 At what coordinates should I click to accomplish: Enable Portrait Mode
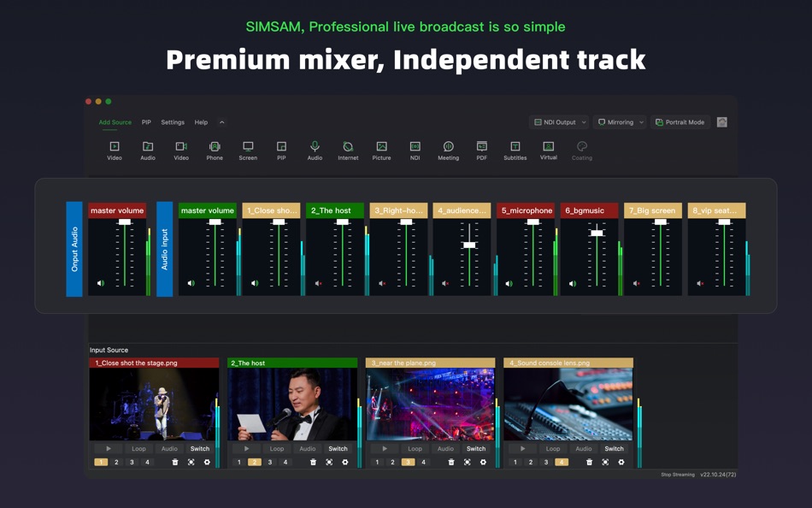click(680, 122)
